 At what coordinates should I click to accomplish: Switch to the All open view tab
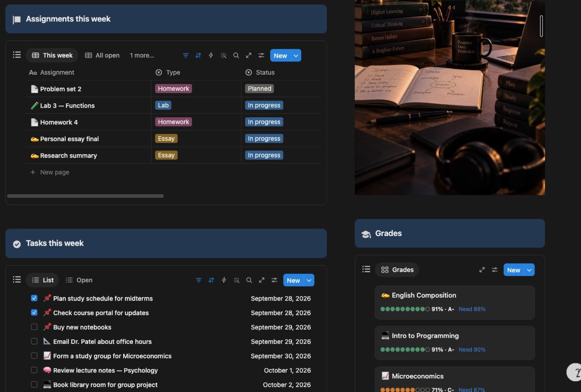[x=102, y=55]
